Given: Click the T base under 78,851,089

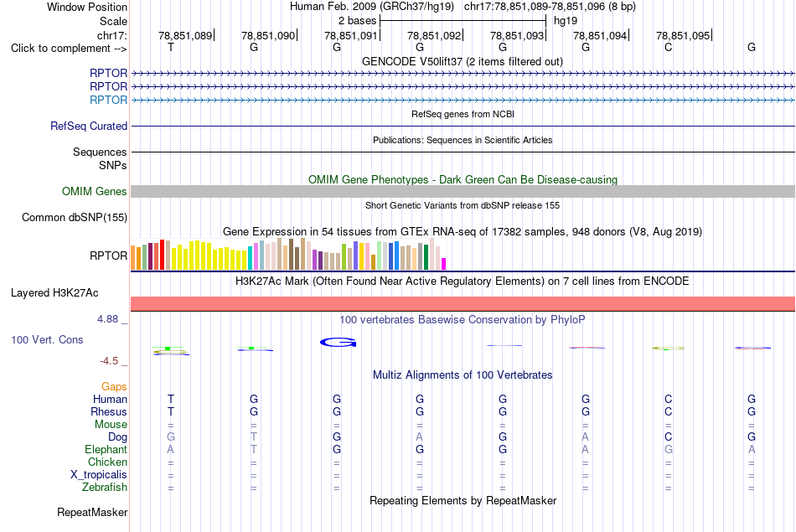Looking at the screenshot, I should 171,47.
